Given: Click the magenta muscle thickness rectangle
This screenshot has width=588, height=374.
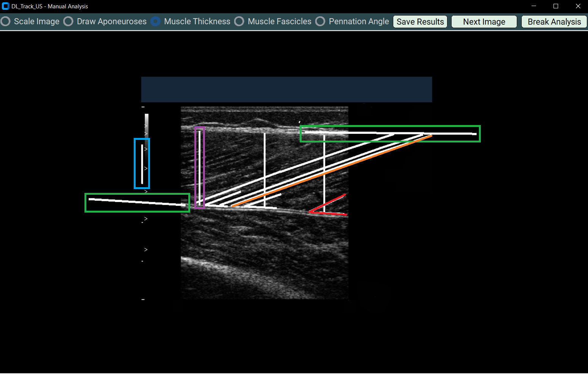Looking at the screenshot, I should tap(200, 168).
